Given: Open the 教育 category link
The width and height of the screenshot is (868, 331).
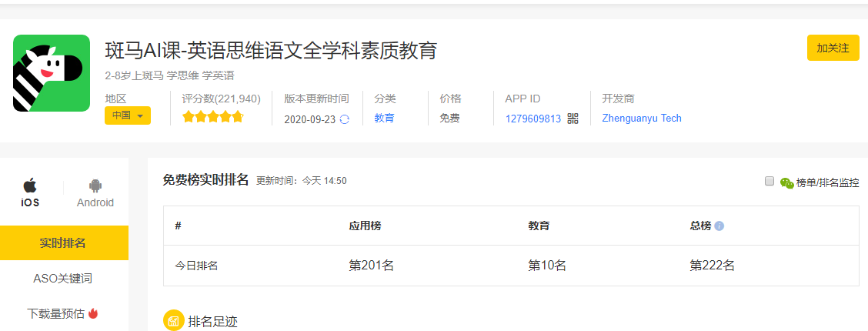Looking at the screenshot, I should pos(384,118).
